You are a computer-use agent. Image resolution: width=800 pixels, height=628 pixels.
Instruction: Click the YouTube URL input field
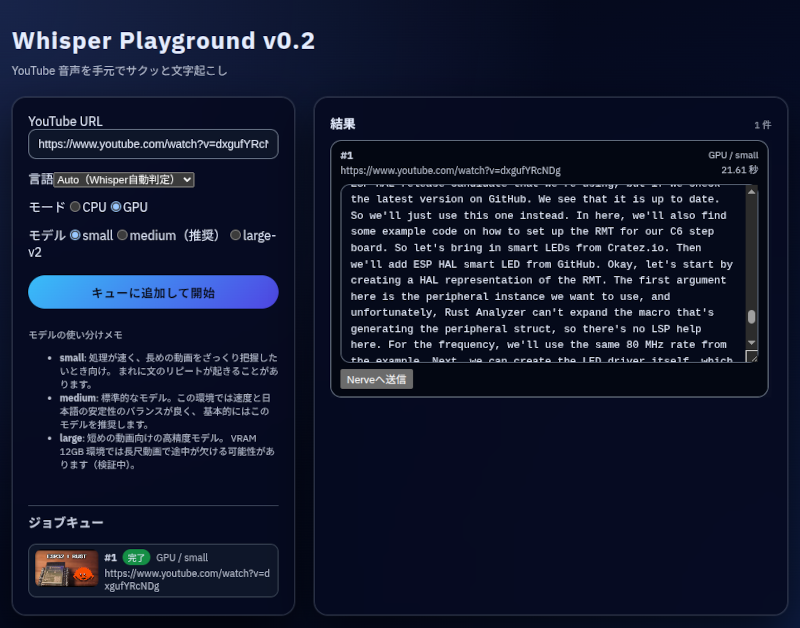pyautogui.click(x=153, y=144)
